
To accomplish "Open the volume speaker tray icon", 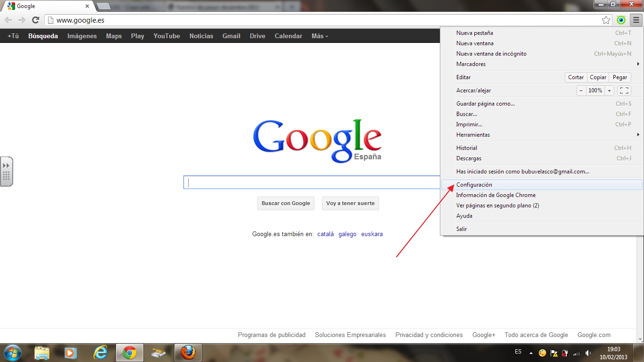I will click(x=588, y=353).
